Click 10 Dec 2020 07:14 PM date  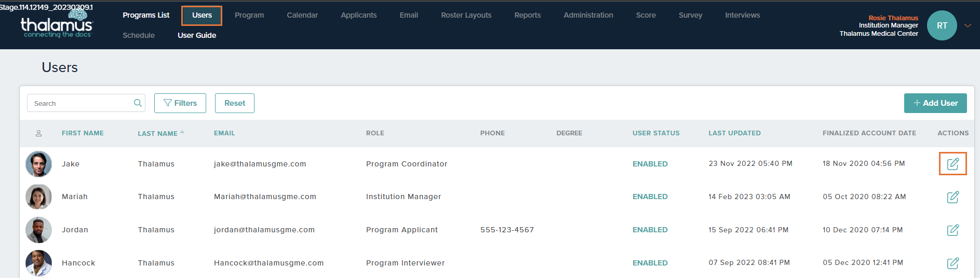(x=863, y=230)
